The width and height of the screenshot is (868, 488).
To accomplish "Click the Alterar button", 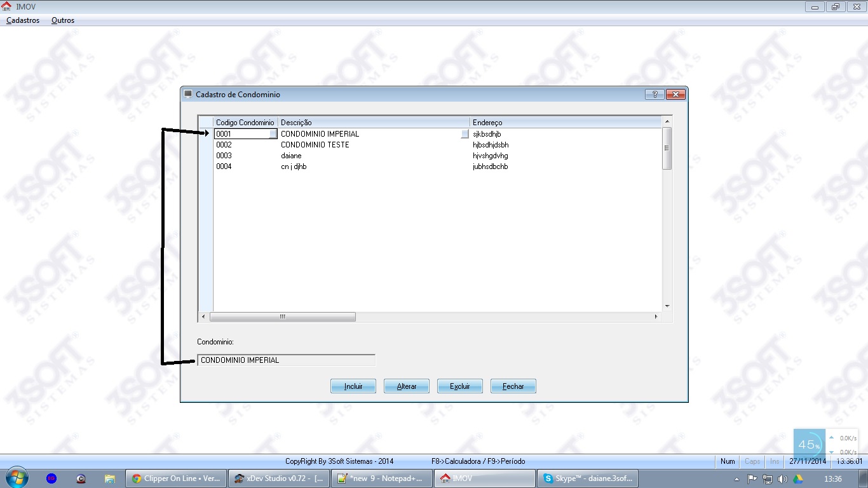I will [407, 386].
